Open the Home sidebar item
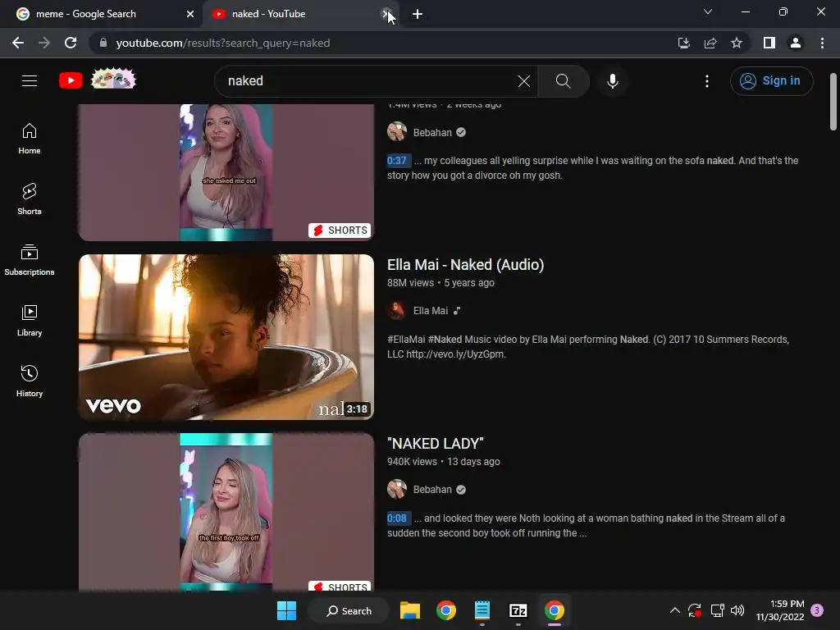The width and height of the screenshot is (840, 630). (30, 139)
